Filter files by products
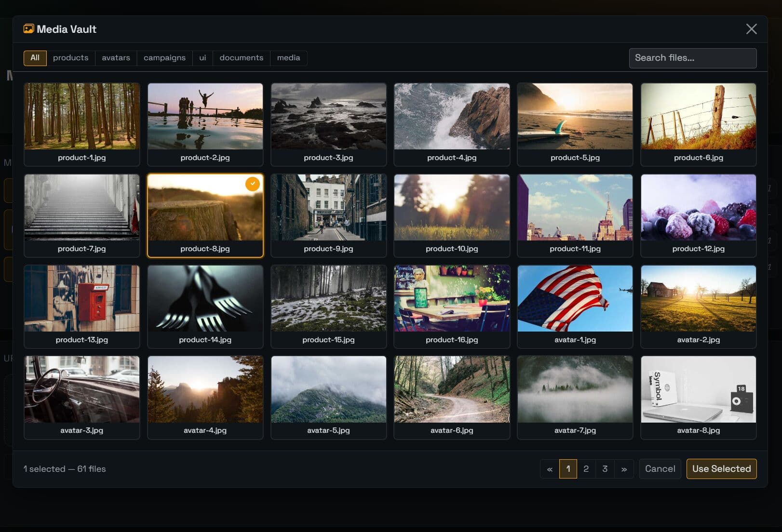 70,58
